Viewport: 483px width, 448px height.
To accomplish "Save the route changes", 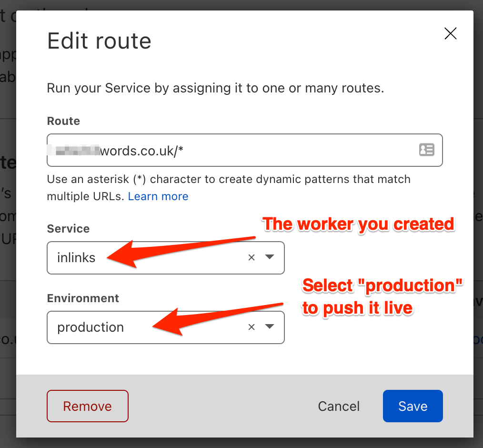I will [413, 406].
